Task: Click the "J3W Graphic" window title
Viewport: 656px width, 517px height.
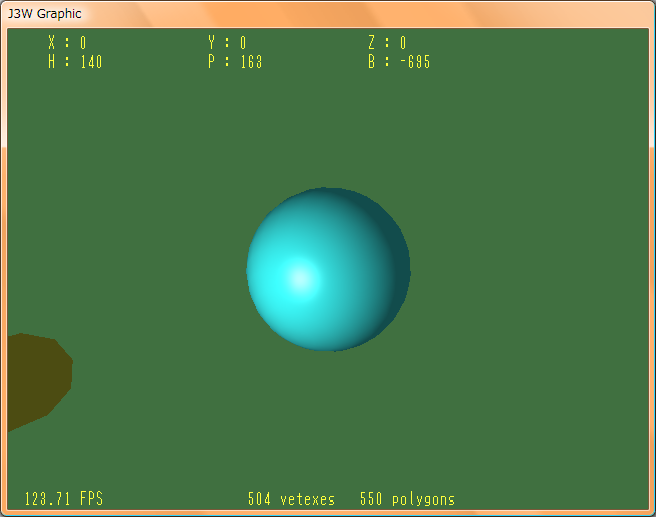Action: 44,14
